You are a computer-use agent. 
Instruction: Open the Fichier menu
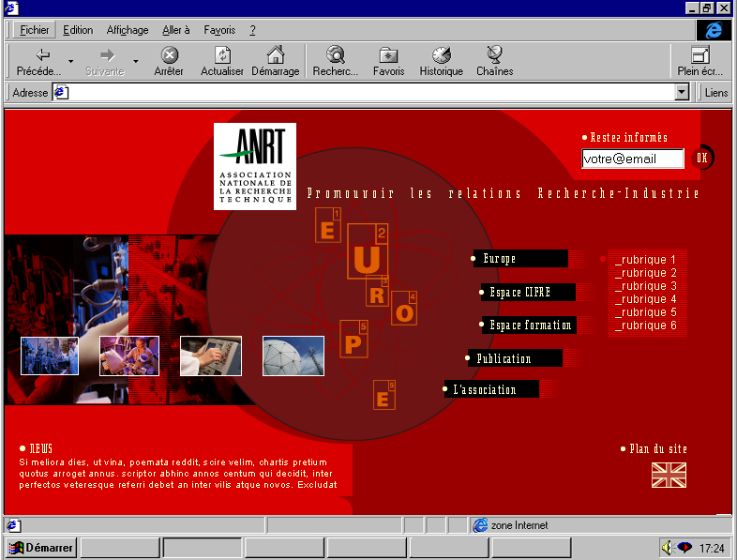pos(35,30)
